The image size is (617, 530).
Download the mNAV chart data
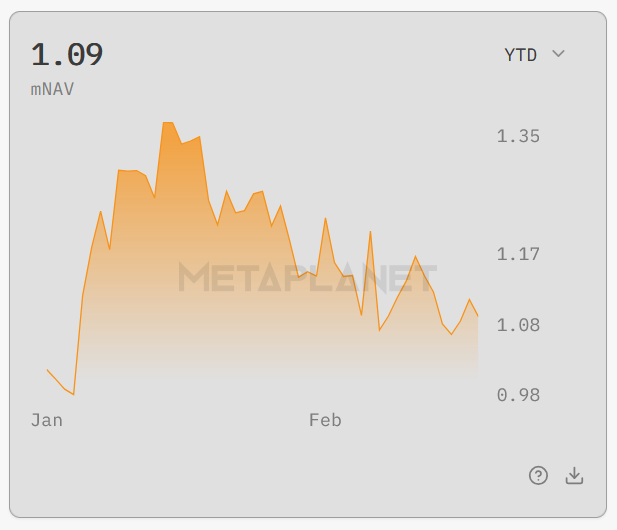[574, 476]
